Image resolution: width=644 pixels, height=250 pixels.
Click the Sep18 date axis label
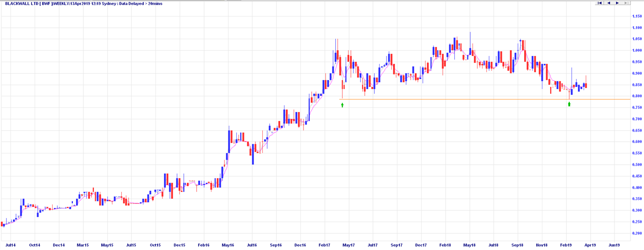click(518, 245)
